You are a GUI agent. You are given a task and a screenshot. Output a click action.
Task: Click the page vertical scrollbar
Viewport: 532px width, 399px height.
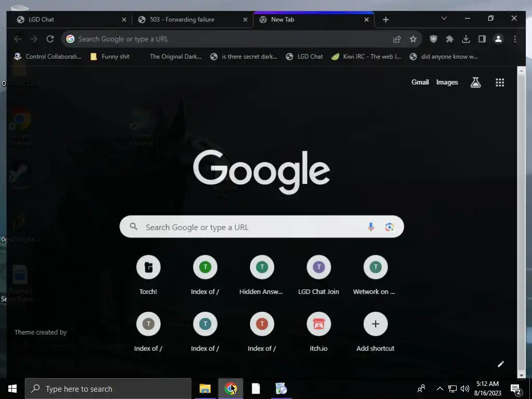pyautogui.click(x=521, y=222)
